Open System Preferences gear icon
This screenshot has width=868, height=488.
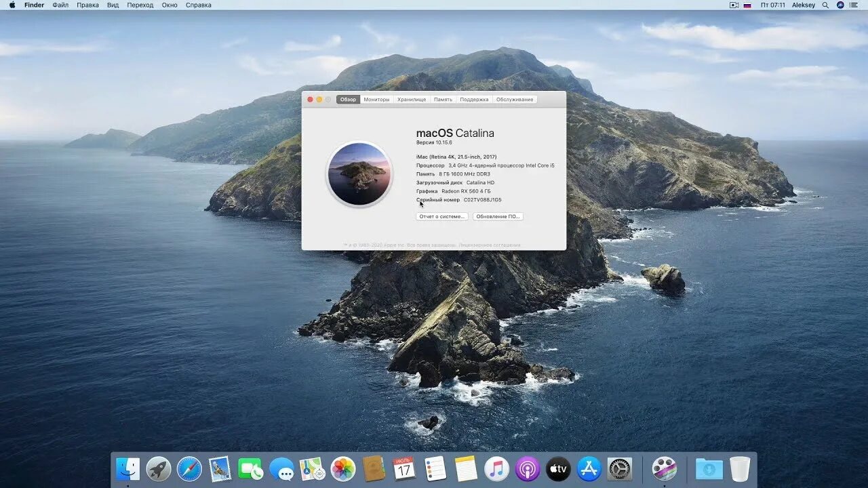pyautogui.click(x=620, y=468)
